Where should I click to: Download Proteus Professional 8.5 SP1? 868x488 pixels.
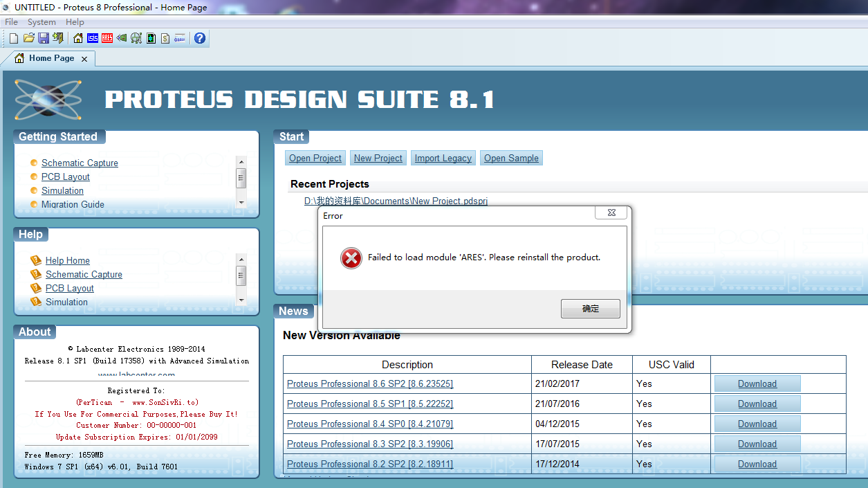pyautogui.click(x=757, y=404)
